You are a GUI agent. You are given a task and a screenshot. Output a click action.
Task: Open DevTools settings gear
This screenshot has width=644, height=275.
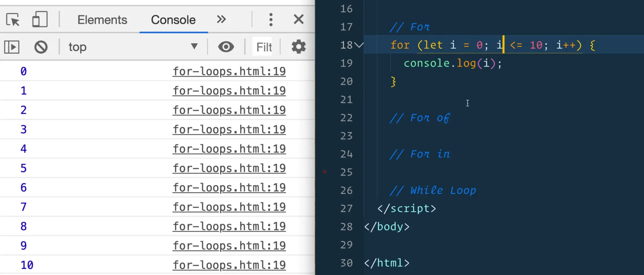298,47
